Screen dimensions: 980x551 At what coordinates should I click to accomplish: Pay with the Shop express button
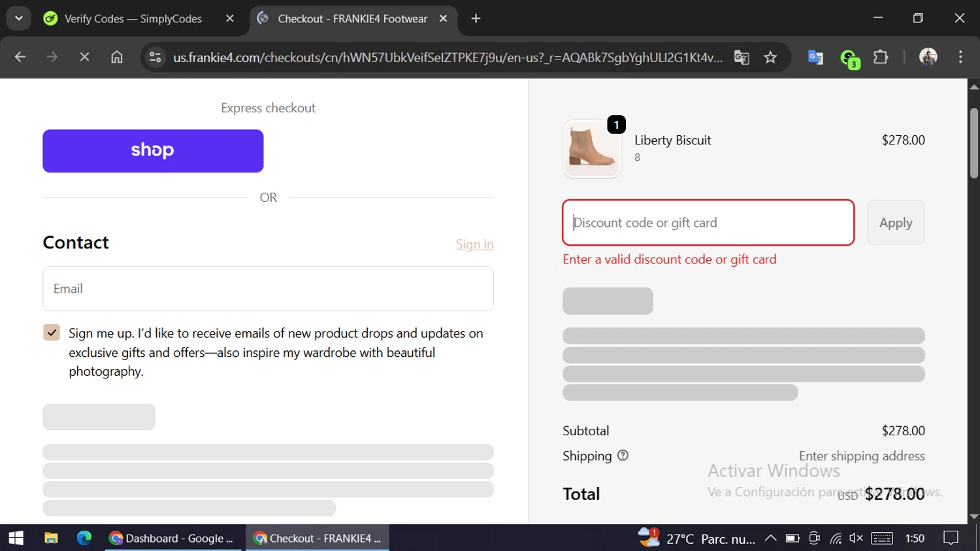coord(153,151)
